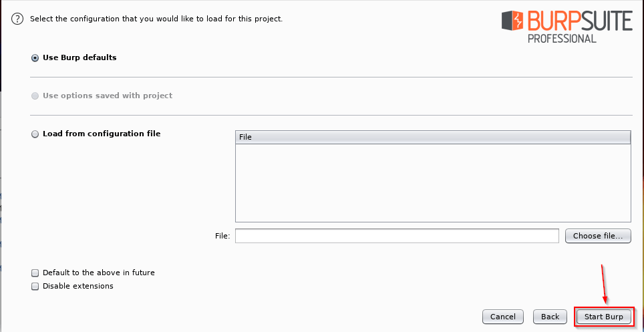Cancel the project configuration dialog
Image resolution: width=644 pixels, height=332 pixels.
[x=503, y=317]
